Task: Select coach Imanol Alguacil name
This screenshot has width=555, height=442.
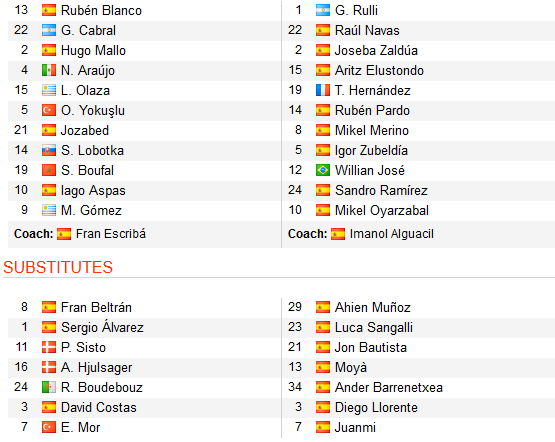Action: [x=391, y=234]
